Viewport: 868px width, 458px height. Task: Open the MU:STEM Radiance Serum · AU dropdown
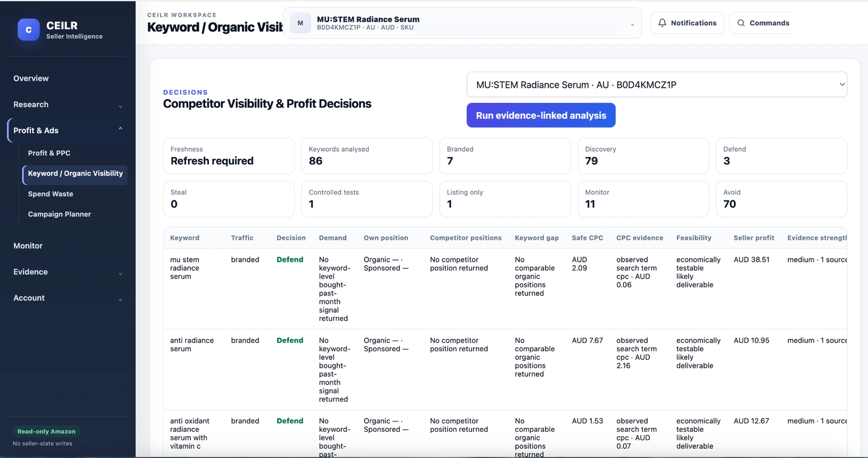[657, 85]
